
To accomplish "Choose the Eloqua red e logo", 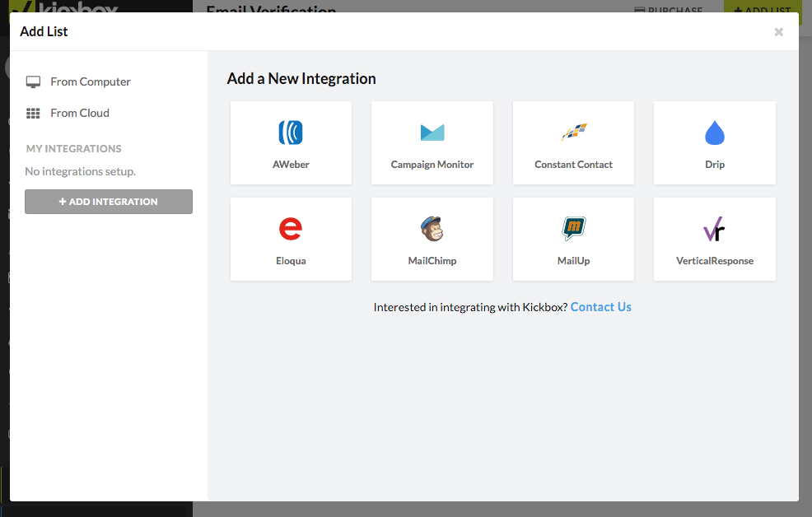I will [291, 228].
